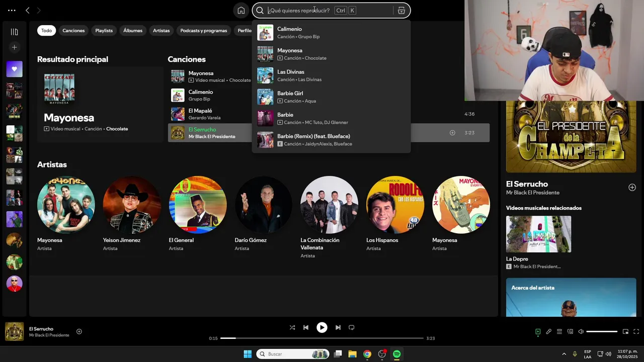Open the Browse icon in search bar

tap(401, 11)
